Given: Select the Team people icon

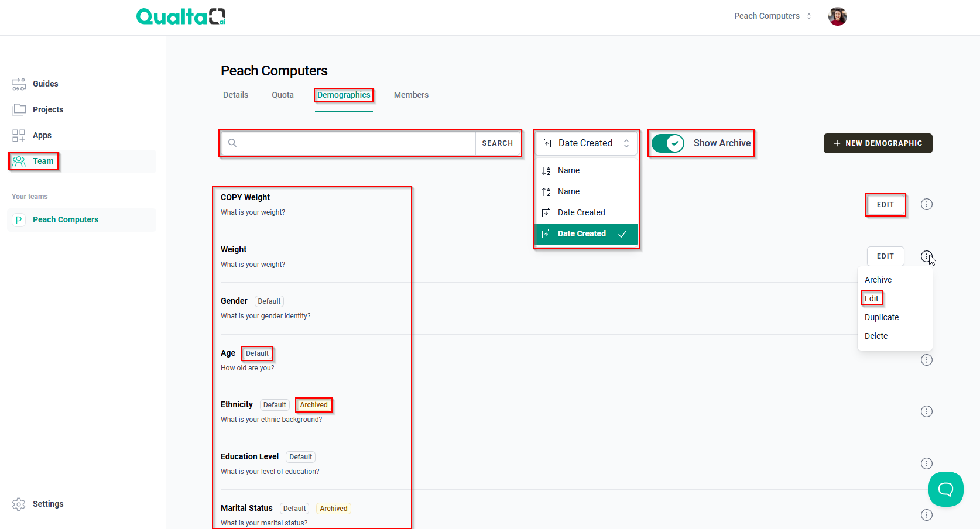Looking at the screenshot, I should [19, 161].
